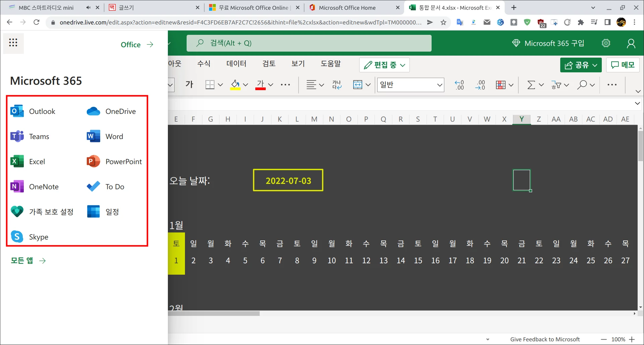This screenshot has height=345, width=644.
Task: Open the 모든 앱 link
Action: [x=28, y=261]
